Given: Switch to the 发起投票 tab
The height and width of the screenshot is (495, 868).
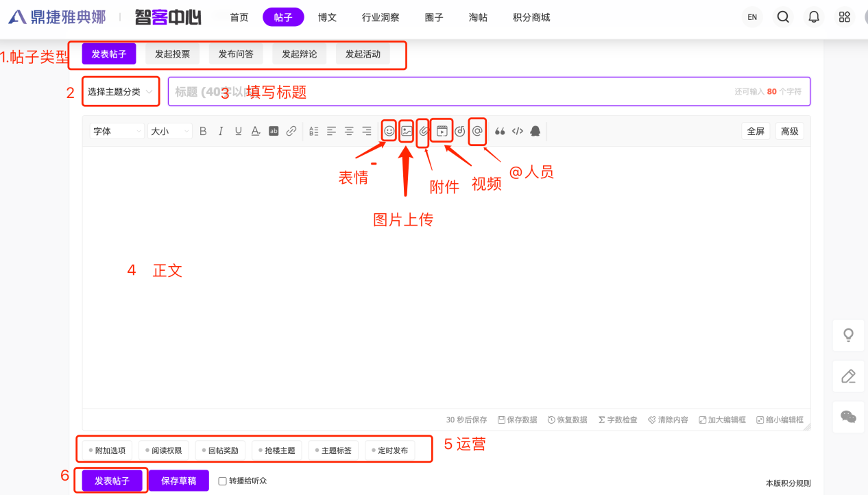Looking at the screenshot, I should point(172,54).
